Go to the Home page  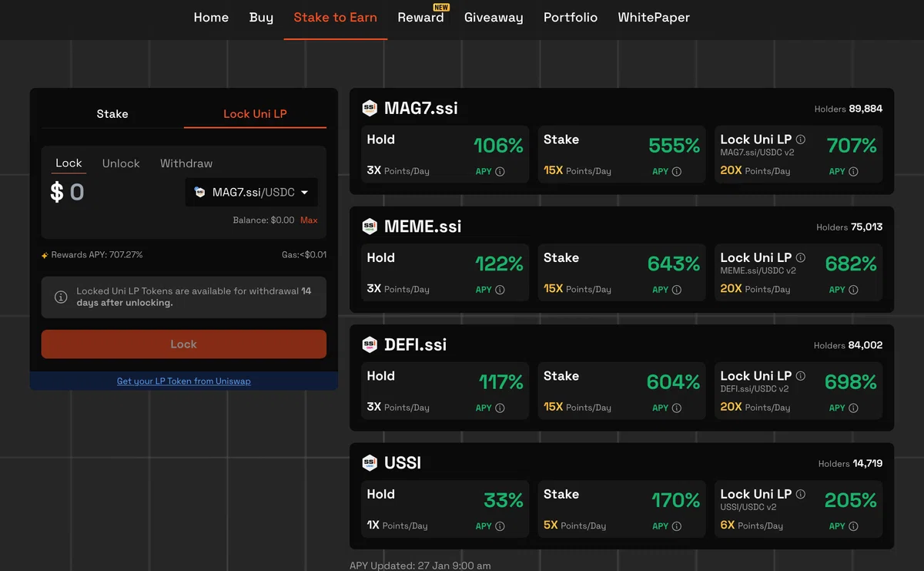click(x=211, y=17)
